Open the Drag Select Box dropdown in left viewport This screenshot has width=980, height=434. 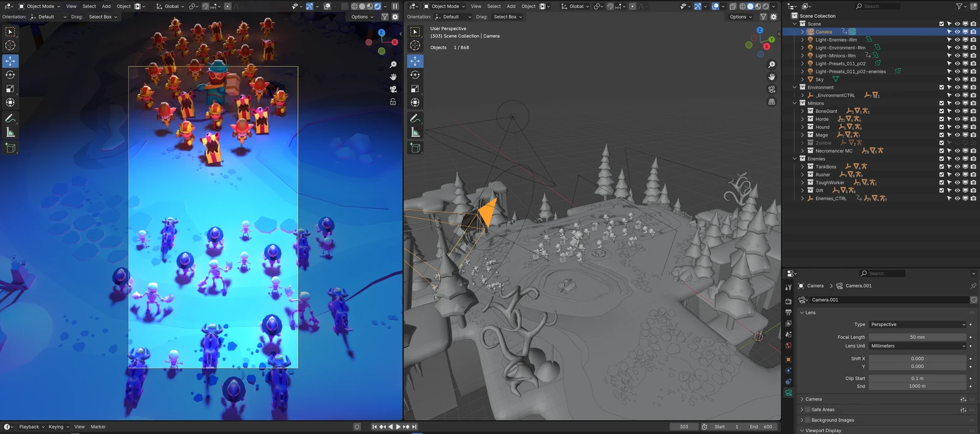(x=102, y=17)
